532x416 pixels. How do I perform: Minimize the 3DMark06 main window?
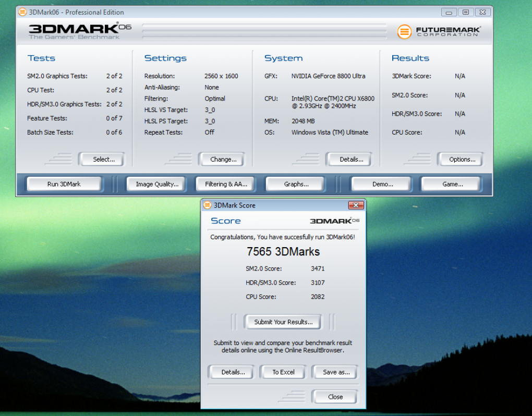(x=449, y=12)
